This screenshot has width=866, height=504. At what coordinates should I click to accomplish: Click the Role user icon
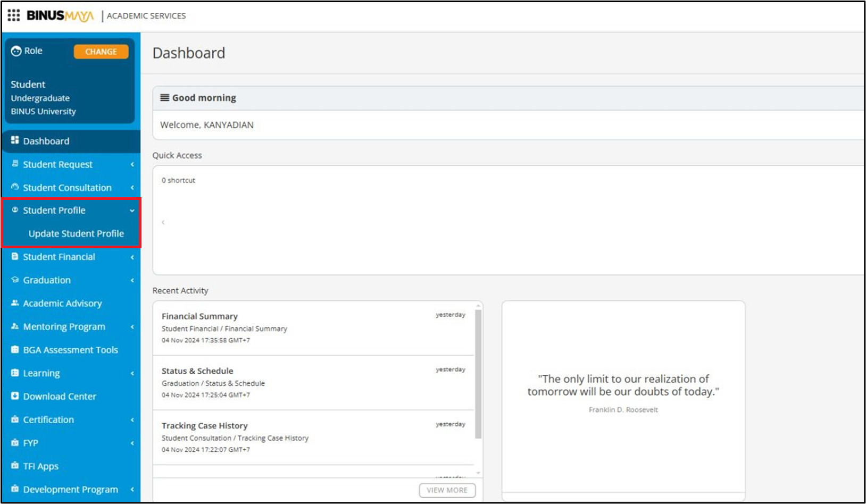tap(16, 51)
